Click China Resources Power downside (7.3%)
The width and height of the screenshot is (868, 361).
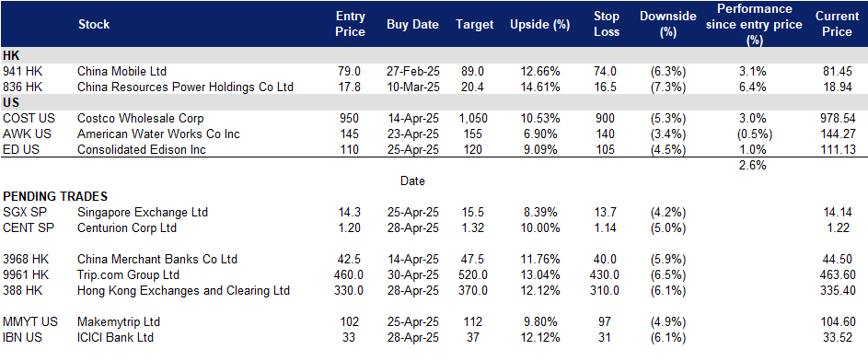668,87
